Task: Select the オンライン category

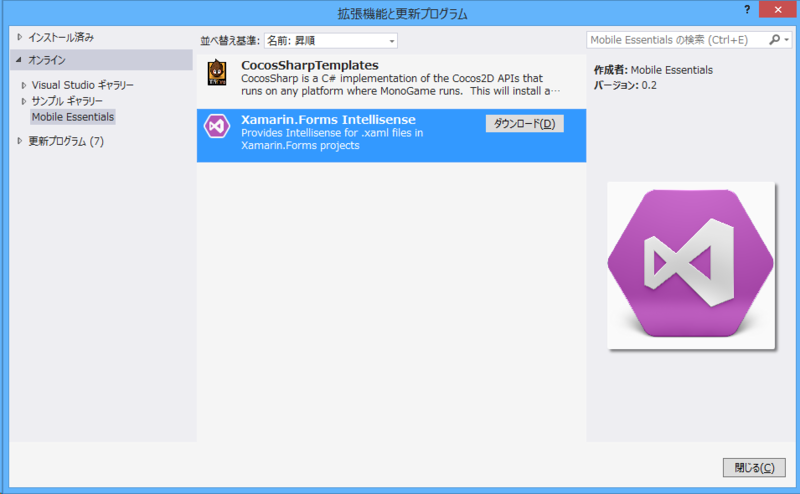Action: [x=47, y=60]
